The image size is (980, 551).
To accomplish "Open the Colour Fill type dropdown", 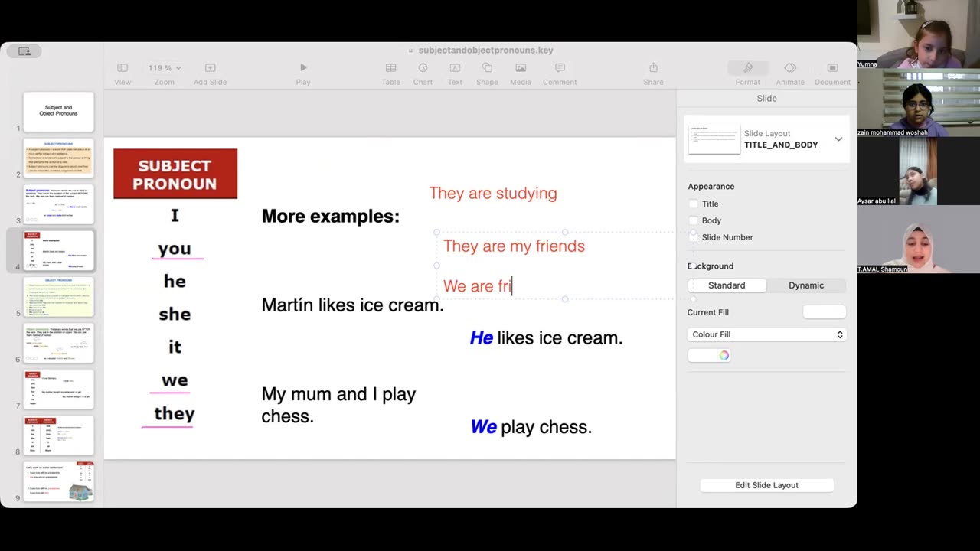I will coord(766,334).
